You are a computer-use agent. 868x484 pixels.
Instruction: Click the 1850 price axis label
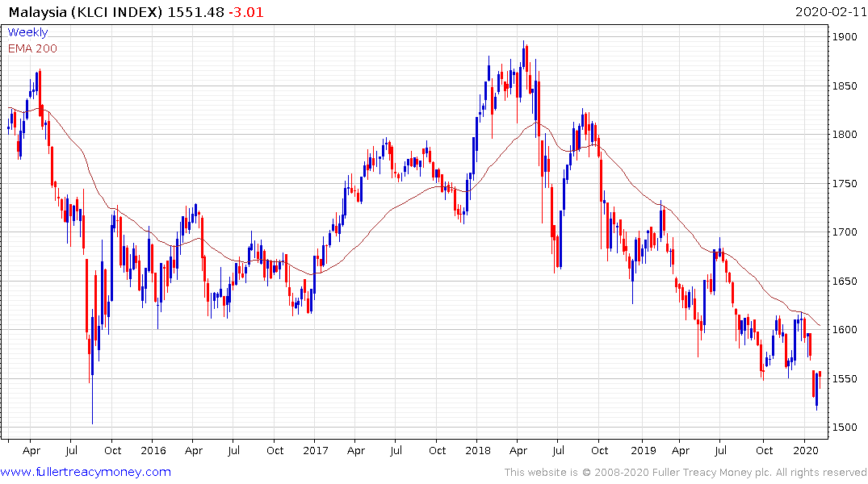(845, 86)
